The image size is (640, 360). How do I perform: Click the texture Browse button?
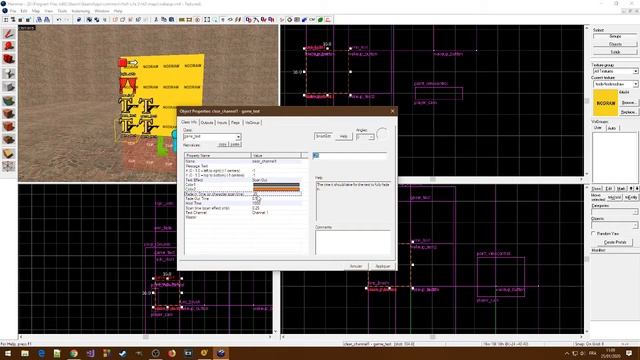coord(628,102)
